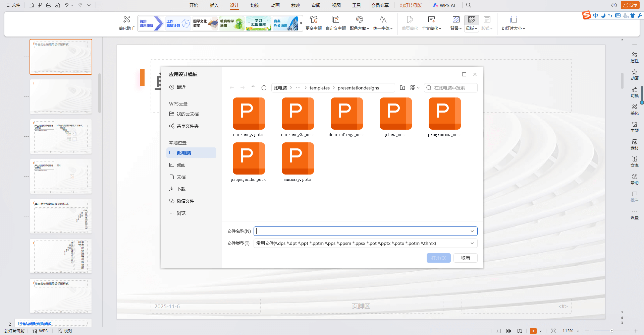This screenshot has width=644, height=335.
Task: Click the zoom slider in status bar
Action: click(611, 331)
